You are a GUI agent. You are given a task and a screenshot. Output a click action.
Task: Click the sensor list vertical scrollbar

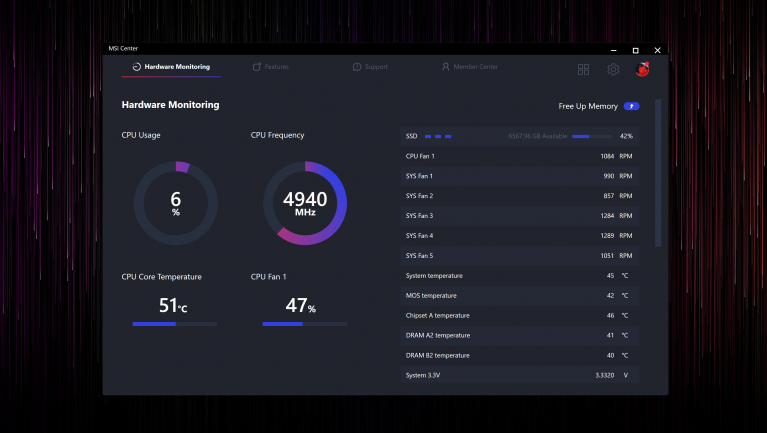tap(658, 173)
